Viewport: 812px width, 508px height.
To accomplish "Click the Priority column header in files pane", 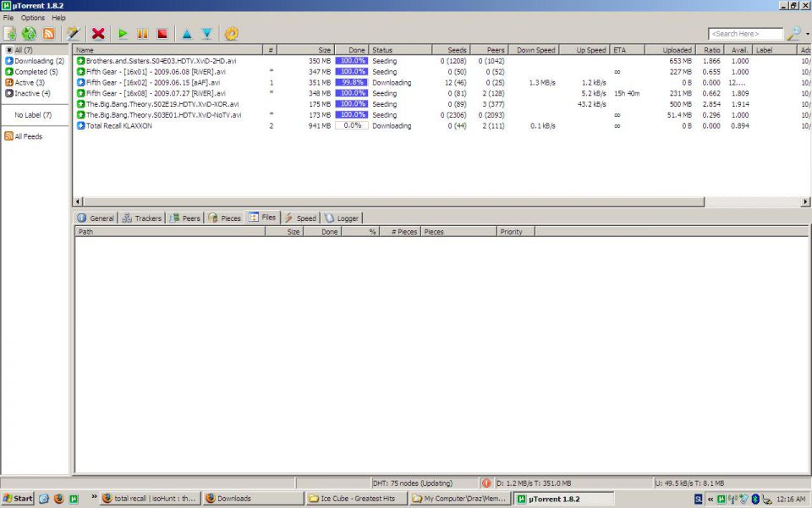I will [516, 232].
